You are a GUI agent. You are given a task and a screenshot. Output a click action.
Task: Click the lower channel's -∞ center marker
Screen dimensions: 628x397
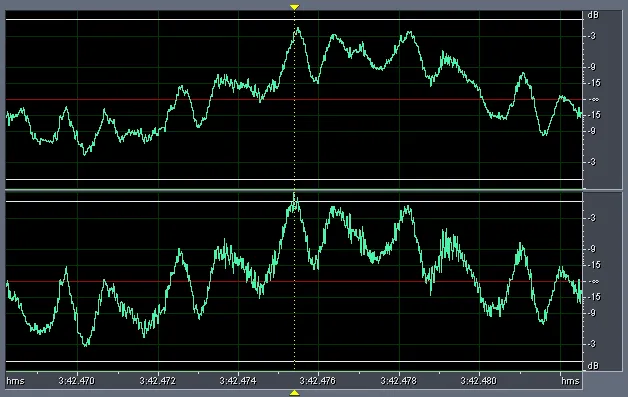[x=594, y=281]
